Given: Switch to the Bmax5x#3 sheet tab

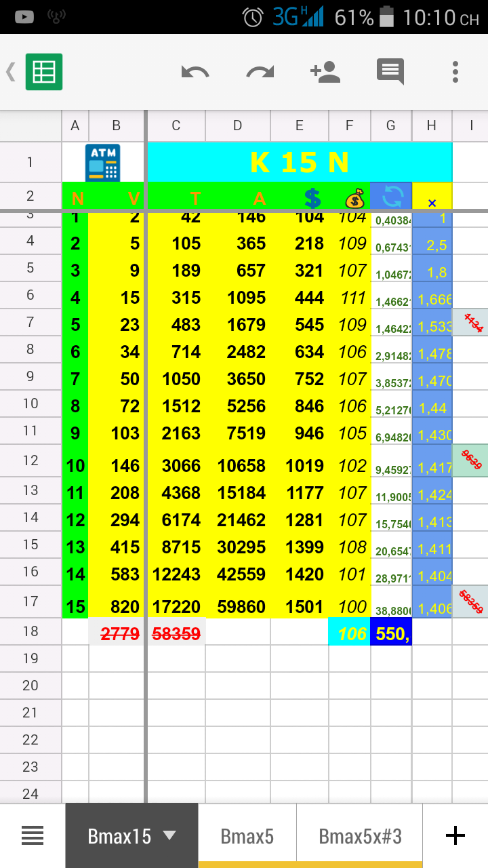Looking at the screenshot, I should [x=360, y=836].
